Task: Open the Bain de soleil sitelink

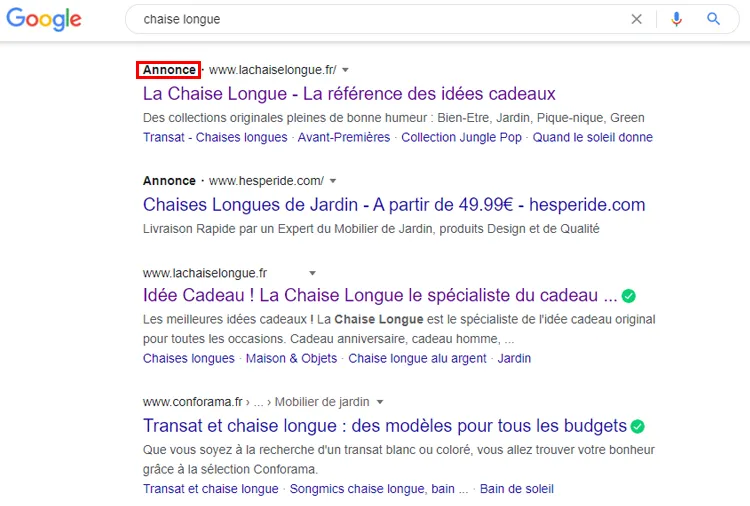Action: coord(517,489)
